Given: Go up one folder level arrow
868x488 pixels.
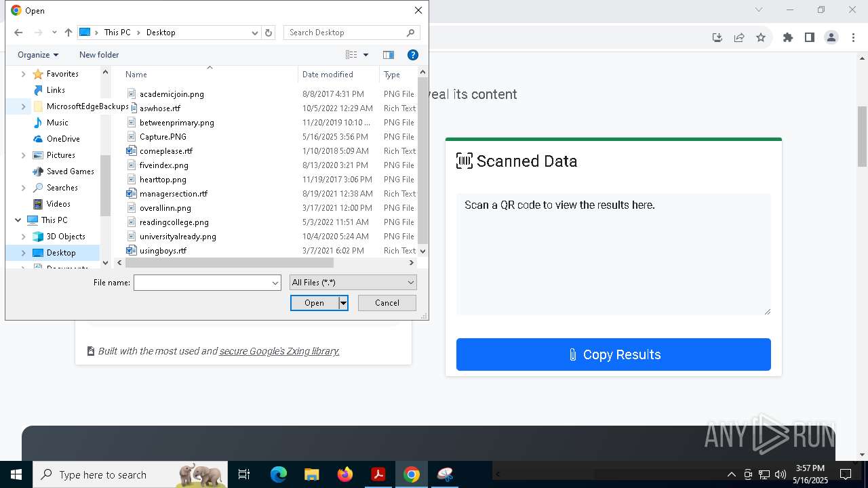Looking at the screenshot, I should pyautogui.click(x=68, y=33).
